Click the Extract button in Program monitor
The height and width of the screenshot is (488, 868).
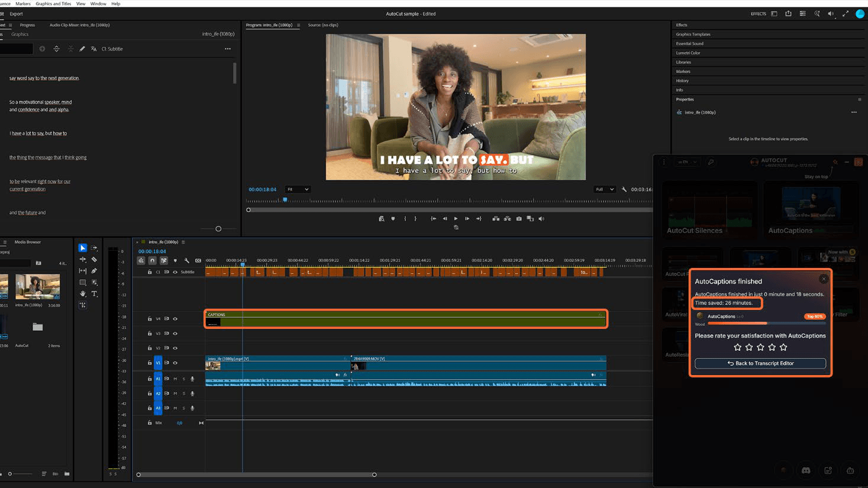click(x=507, y=219)
